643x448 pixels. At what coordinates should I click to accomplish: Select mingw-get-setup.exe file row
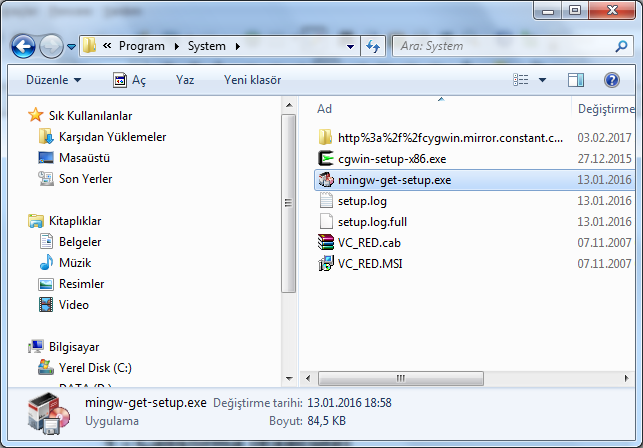474,180
